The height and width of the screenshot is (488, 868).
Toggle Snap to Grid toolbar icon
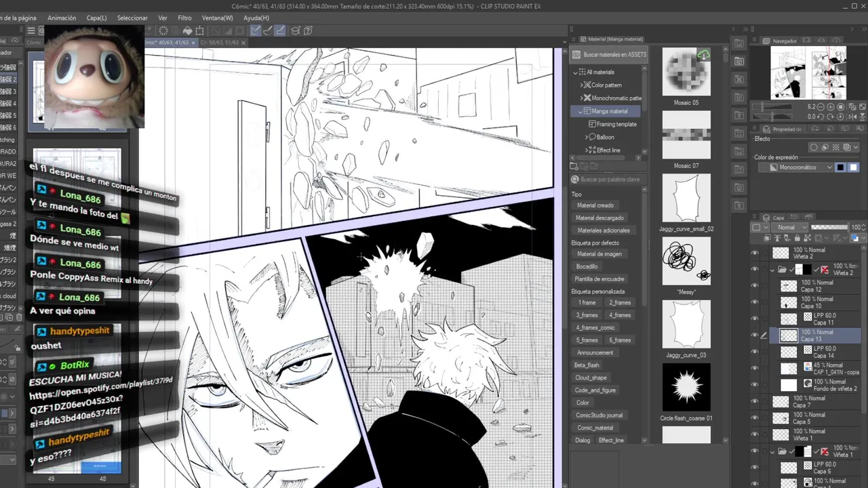pyautogui.click(x=280, y=30)
